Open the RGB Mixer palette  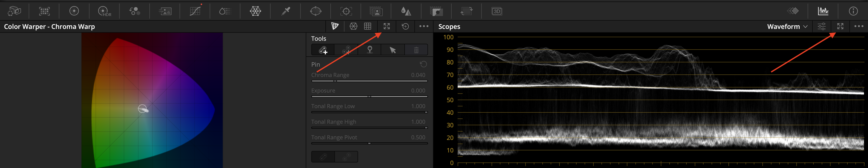pos(135,11)
